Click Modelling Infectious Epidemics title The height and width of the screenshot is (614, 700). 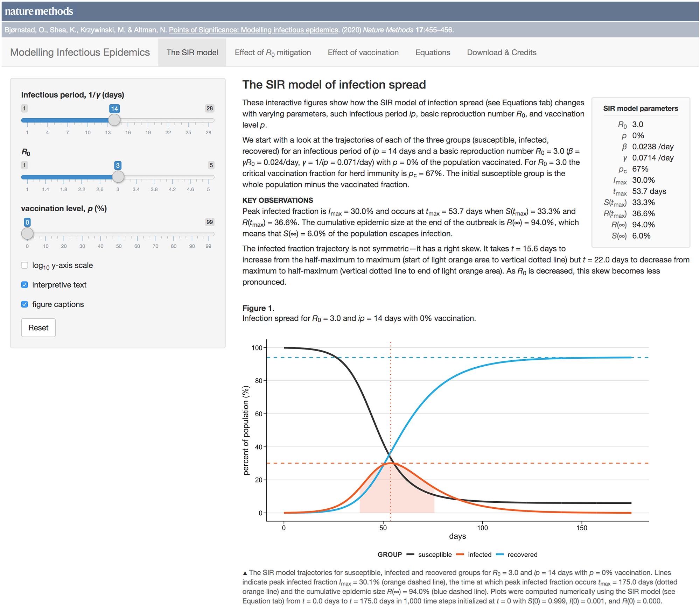pyautogui.click(x=80, y=52)
